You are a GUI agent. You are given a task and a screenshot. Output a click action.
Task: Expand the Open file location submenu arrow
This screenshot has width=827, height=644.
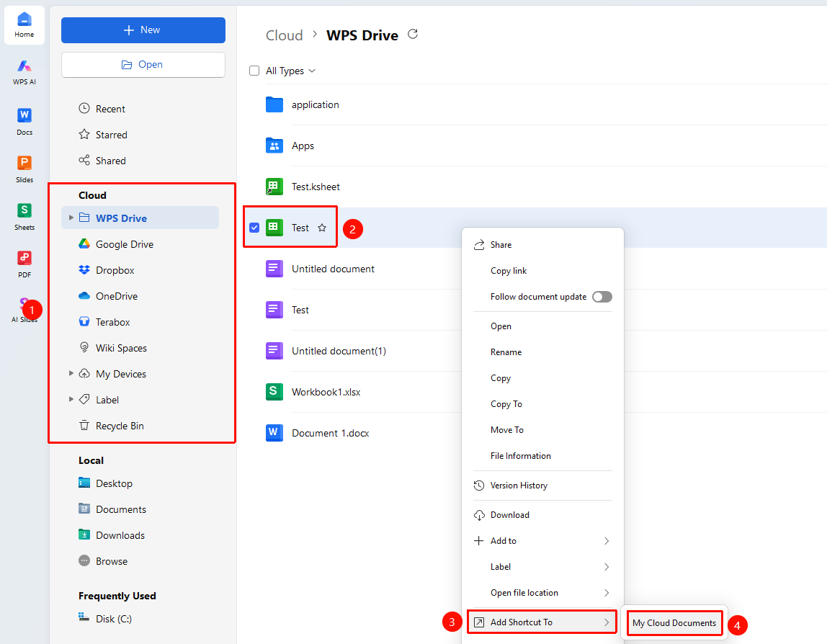point(607,592)
